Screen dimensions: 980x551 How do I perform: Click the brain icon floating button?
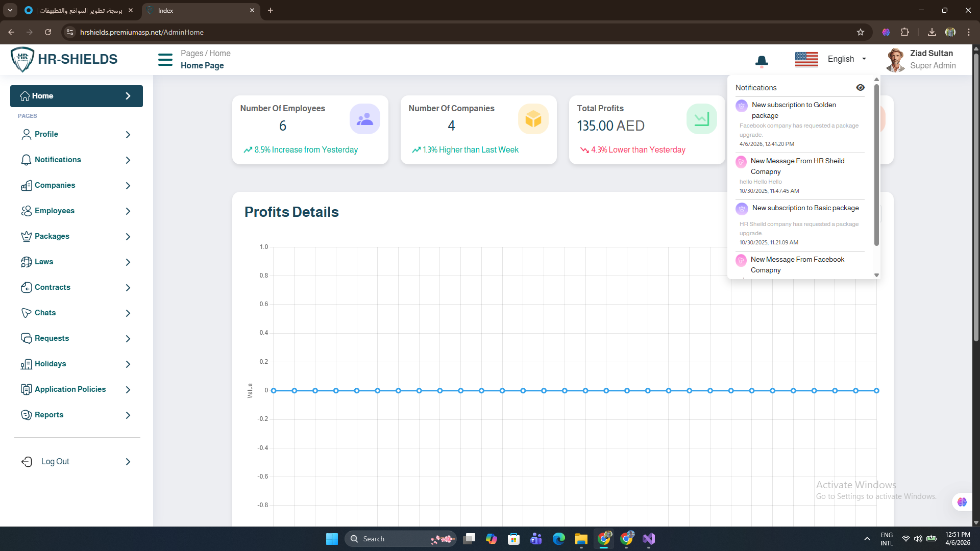[x=962, y=502]
